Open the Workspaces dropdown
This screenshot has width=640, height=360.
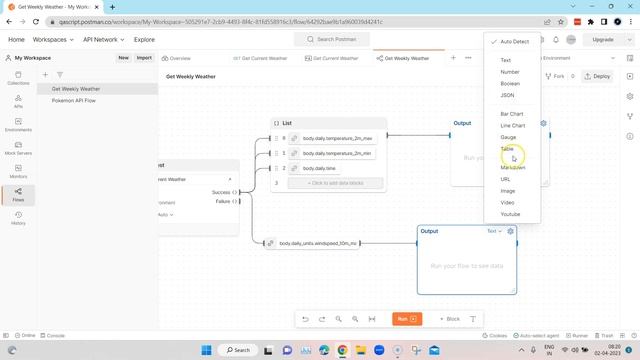[x=53, y=40]
